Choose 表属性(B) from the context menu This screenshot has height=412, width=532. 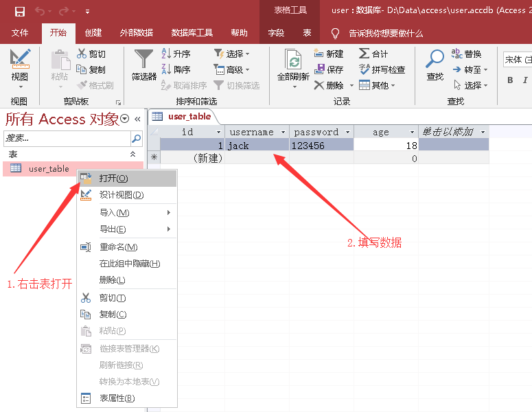[127, 398]
